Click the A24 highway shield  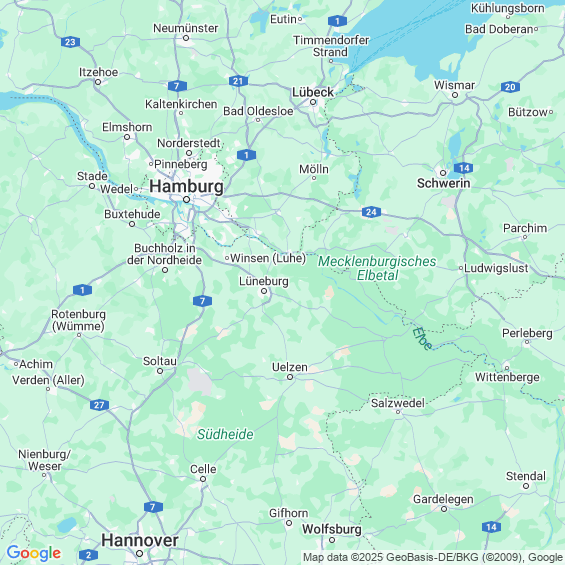pyautogui.click(x=371, y=212)
